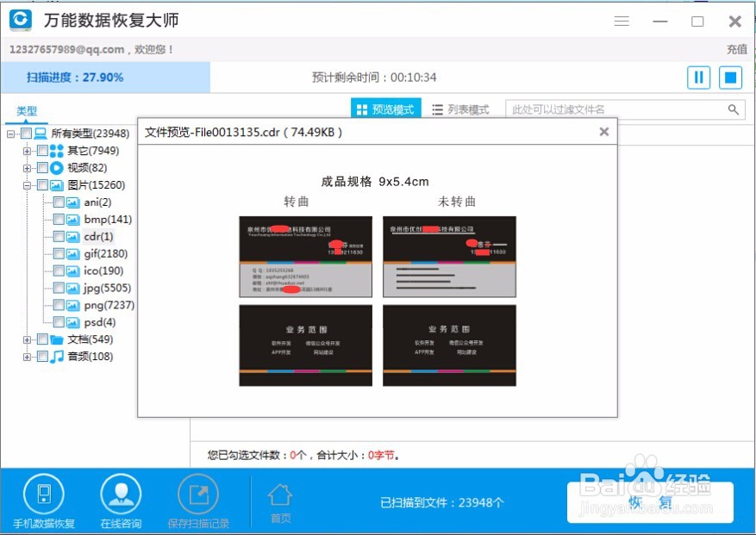Check the 其它(7949) checkbox

[x=42, y=151]
